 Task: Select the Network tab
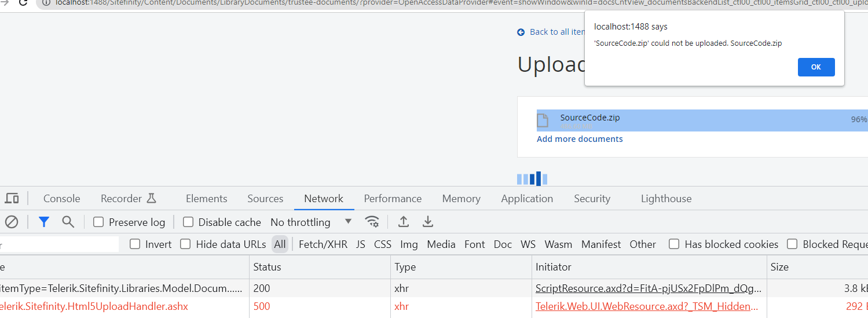324,199
